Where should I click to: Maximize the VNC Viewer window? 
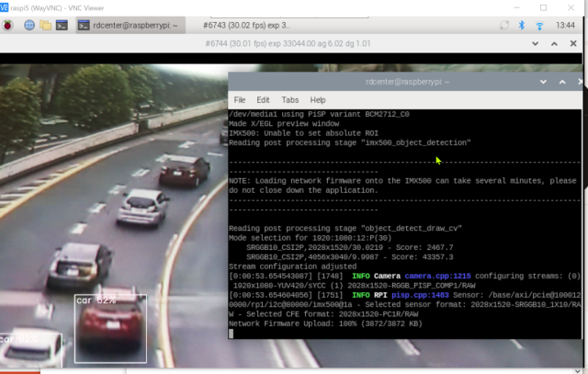pyautogui.click(x=543, y=7)
